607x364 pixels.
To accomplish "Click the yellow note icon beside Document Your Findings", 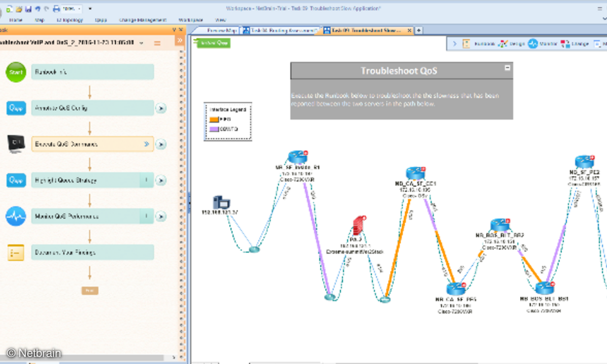I will (x=16, y=253).
